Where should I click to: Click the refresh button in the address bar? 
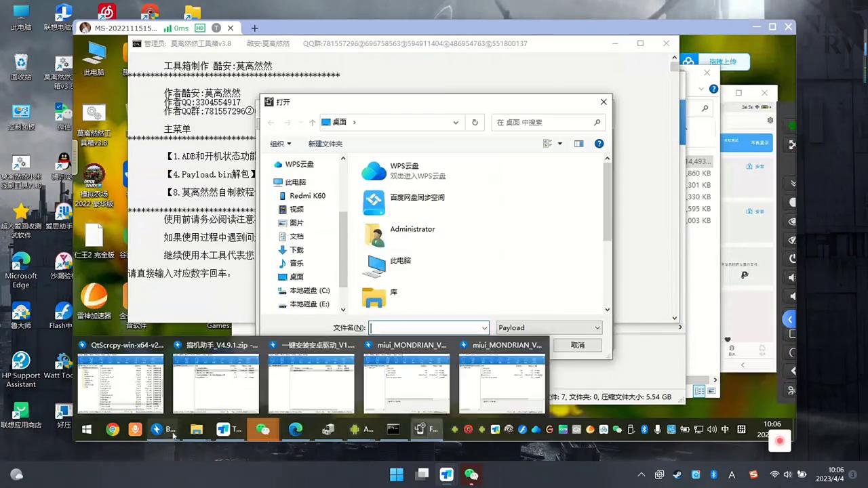click(x=475, y=123)
